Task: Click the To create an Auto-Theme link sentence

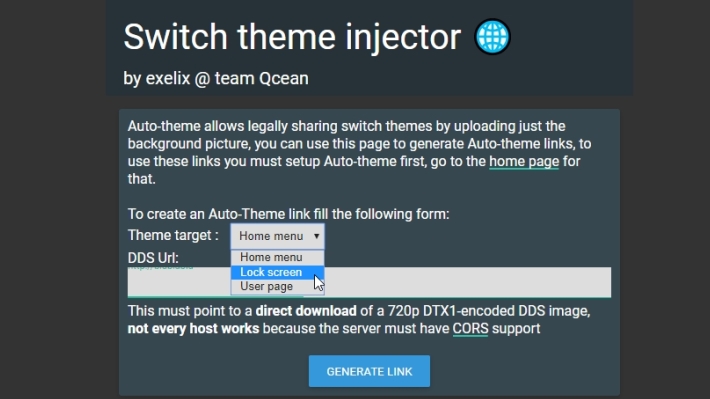Action: click(288, 214)
